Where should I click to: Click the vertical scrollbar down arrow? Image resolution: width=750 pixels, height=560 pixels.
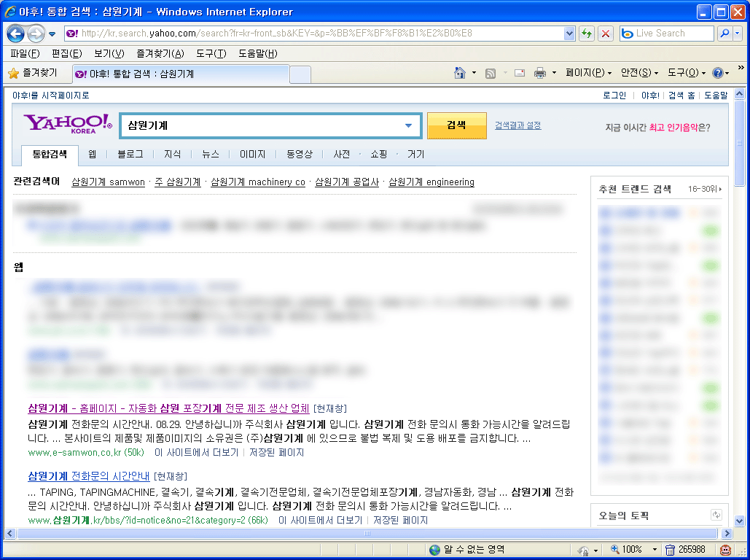pos(740,521)
